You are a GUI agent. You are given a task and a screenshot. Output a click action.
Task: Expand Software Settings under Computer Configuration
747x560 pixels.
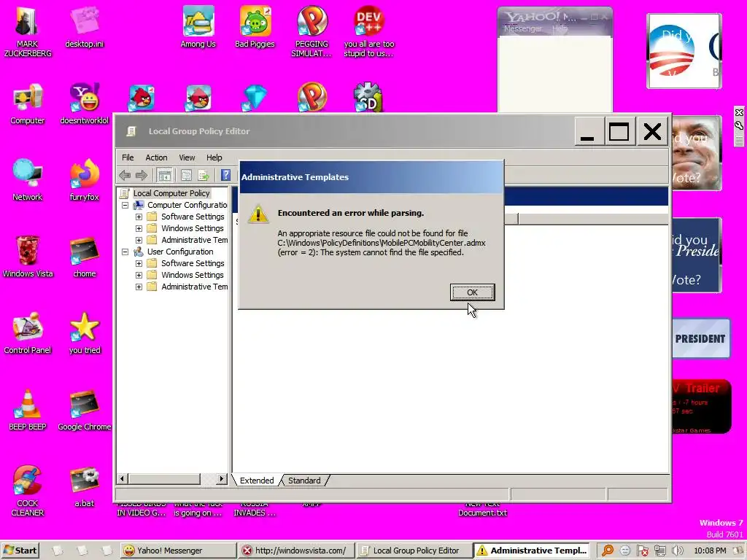click(x=139, y=217)
